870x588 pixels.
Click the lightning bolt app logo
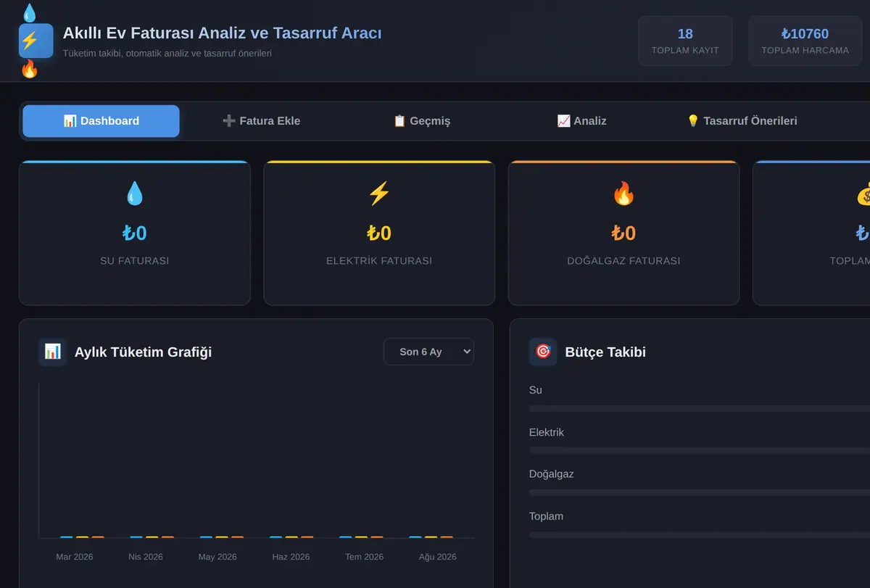36,41
